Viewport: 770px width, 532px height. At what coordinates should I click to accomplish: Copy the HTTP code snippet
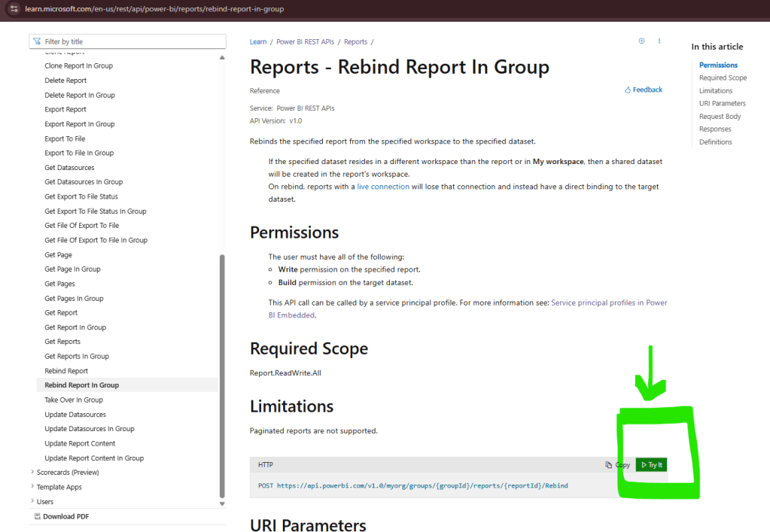[618, 465]
